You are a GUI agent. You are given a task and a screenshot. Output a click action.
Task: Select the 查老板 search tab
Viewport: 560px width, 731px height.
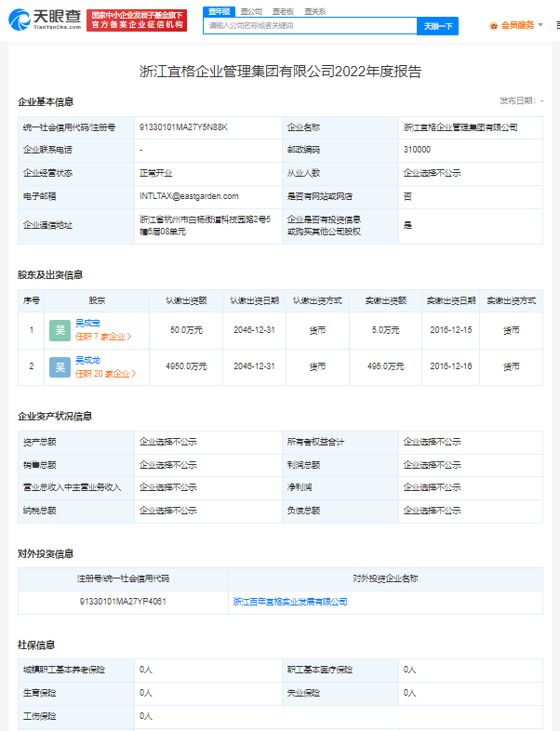pyautogui.click(x=283, y=10)
